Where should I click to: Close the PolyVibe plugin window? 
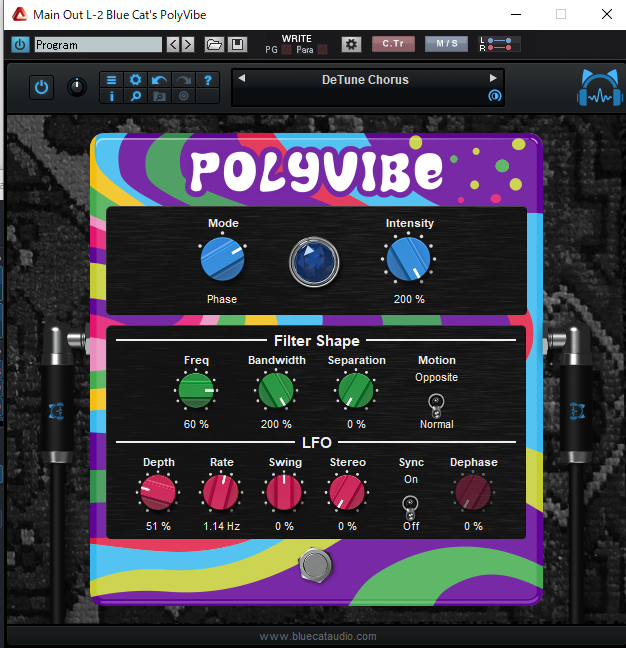(x=607, y=14)
